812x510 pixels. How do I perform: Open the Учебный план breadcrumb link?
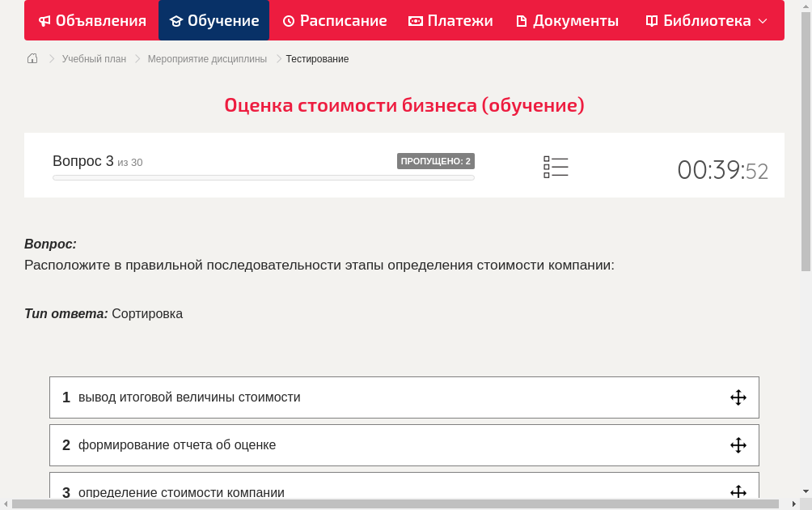pyautogui.click(x=94, y=58)
